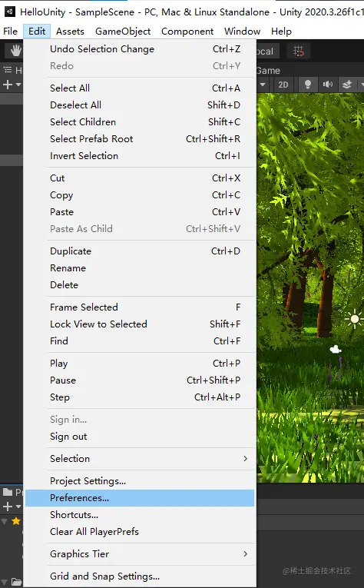The image size is (364, 588).
Task: Switch to the Game tab
Action: 268,71
